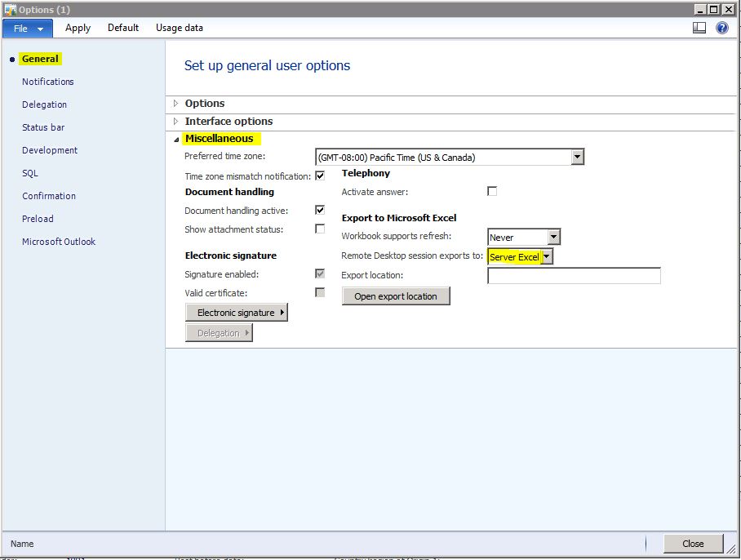
Task: Enable the Activate answer checkbox
Action: pyautogui.click(x=491, y=191)
